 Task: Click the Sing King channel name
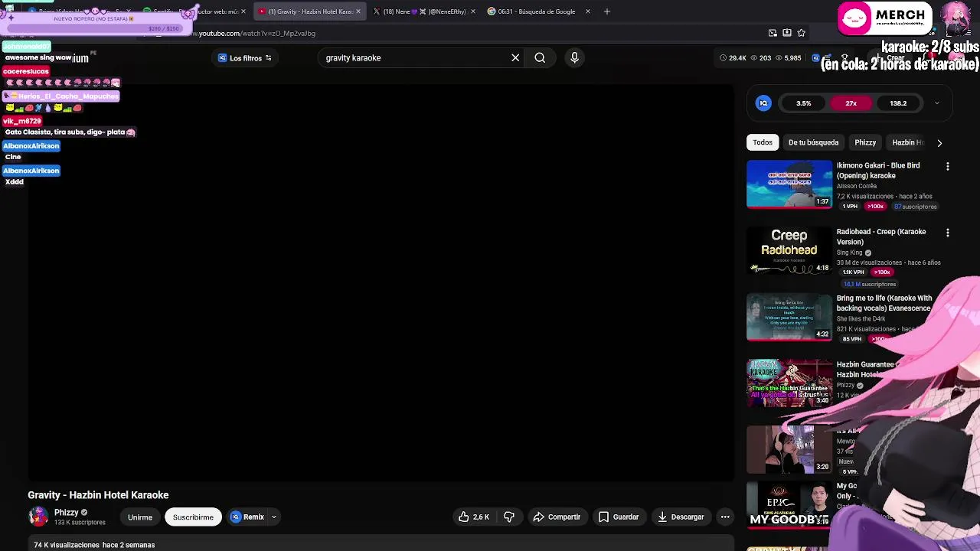pos(850,253)
